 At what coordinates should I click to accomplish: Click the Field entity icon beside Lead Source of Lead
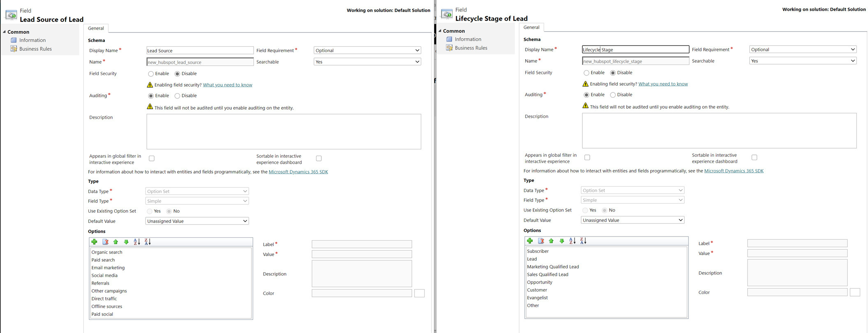coord(11,15)
